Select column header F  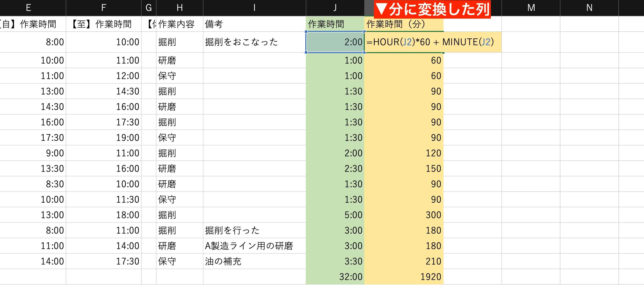(x=103, y=7)
